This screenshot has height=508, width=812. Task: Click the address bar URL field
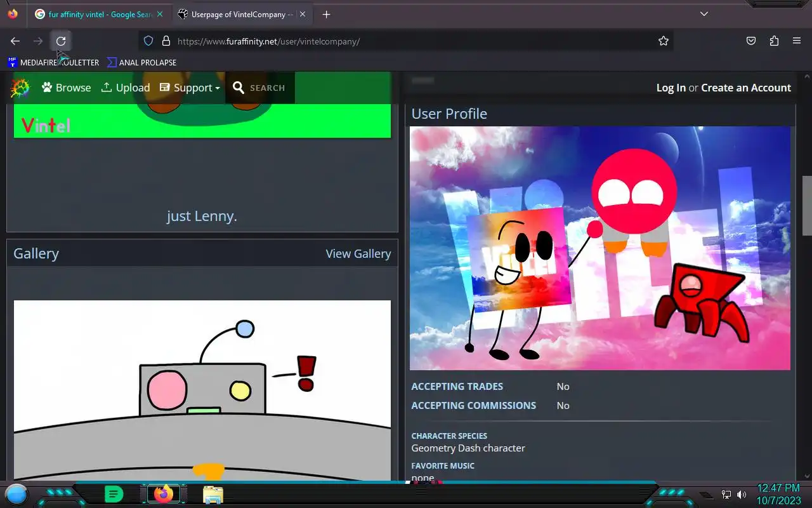pos(406,41)
